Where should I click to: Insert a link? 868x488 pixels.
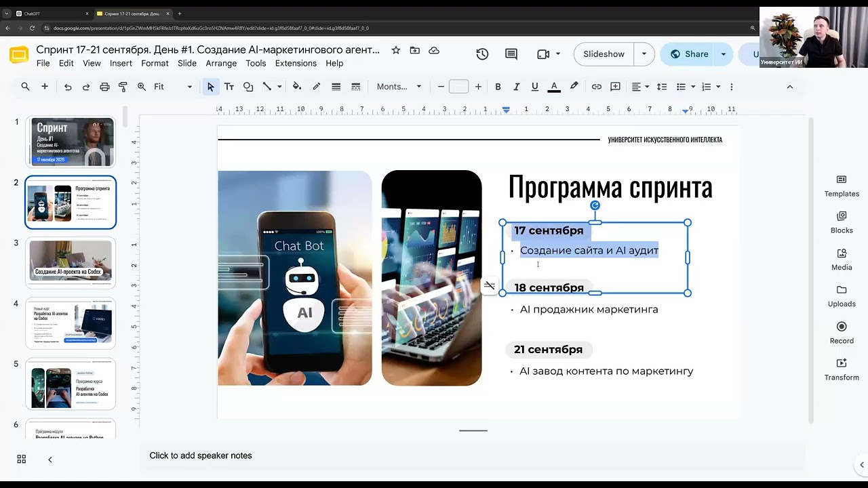point(597,87)
